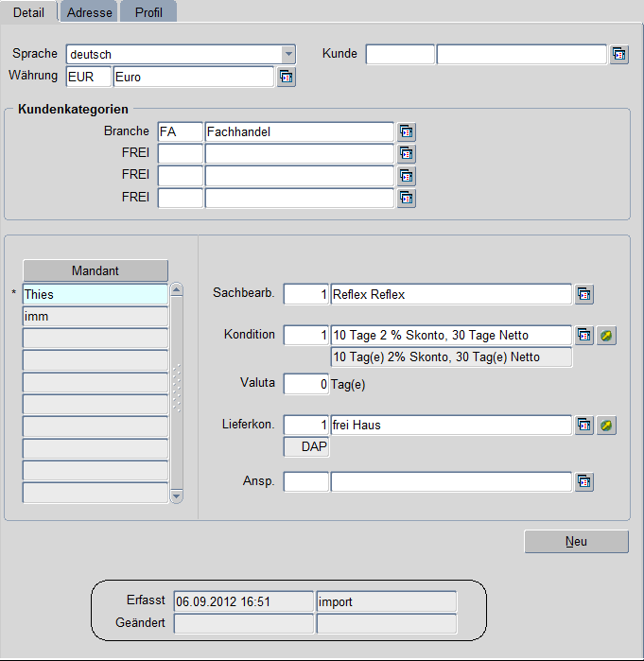The image size is (644, 661).
Task: Open lookup icon beside Kunde field
Action: point(619,55)
